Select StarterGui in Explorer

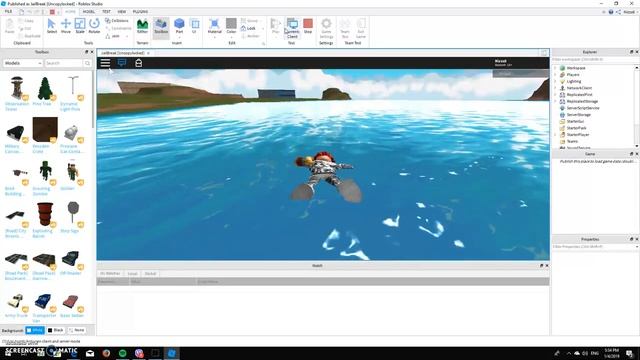[575, 121]
